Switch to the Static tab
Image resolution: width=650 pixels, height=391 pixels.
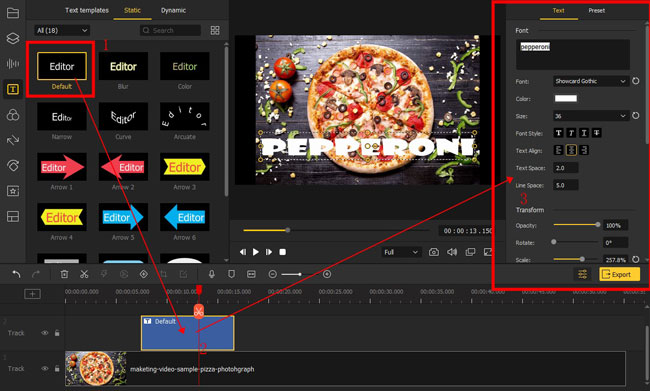pos(132,10)
